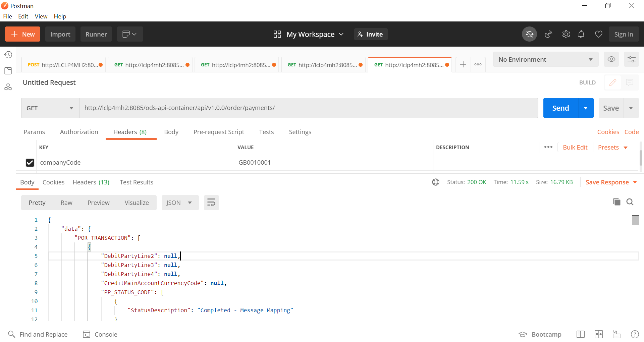
Task: Open the History panel in the sidebar
Action: click(8, 54)
